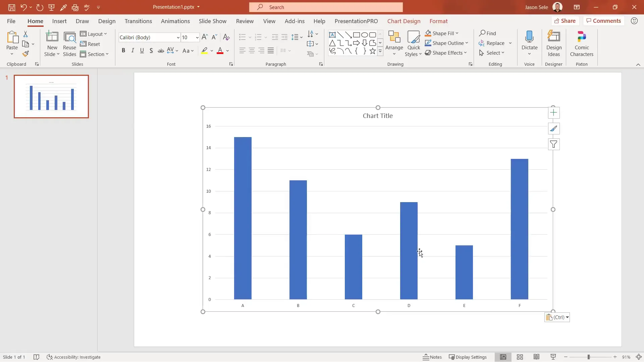This screenshot has width=644, height=362.
Task: Open Comic Characters Pixton add-in
Action: [582, 44]
